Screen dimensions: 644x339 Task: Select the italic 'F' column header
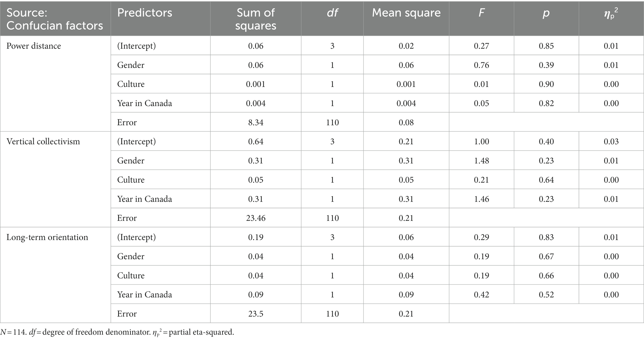point(481,13)
